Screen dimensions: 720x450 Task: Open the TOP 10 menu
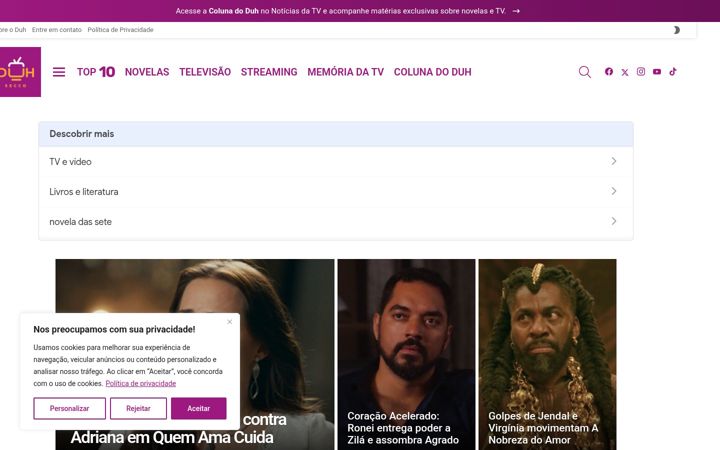click(x=96, y=72)
